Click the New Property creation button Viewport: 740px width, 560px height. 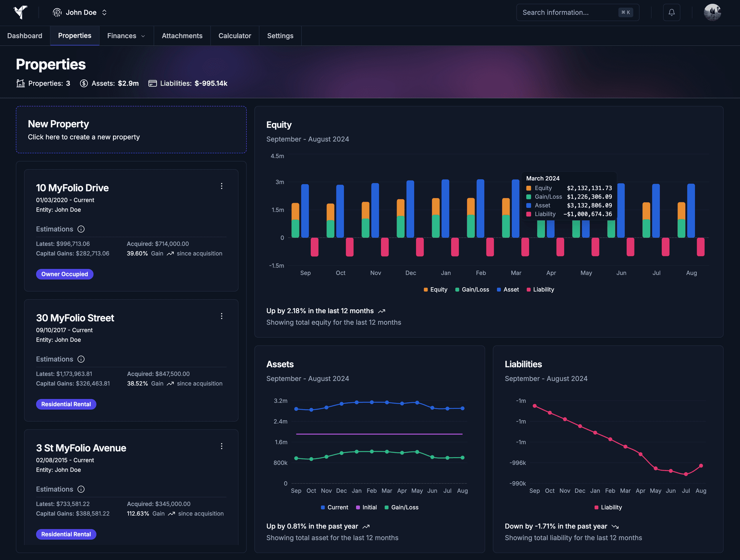[131, 129]
